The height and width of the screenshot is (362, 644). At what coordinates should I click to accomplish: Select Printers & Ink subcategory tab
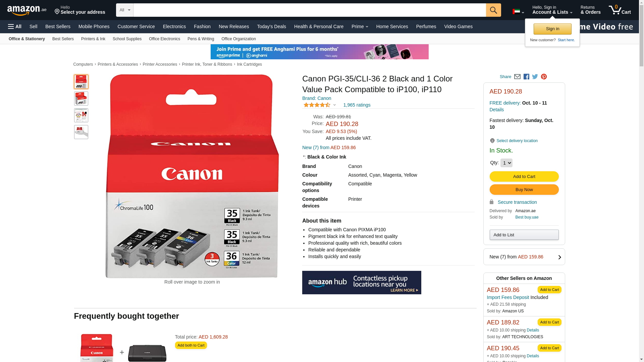click(93, 39)
